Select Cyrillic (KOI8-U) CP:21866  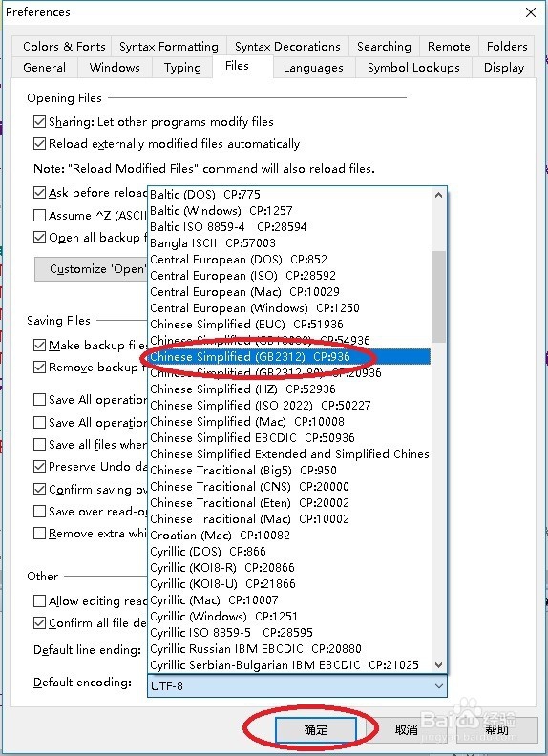point(289,584)
